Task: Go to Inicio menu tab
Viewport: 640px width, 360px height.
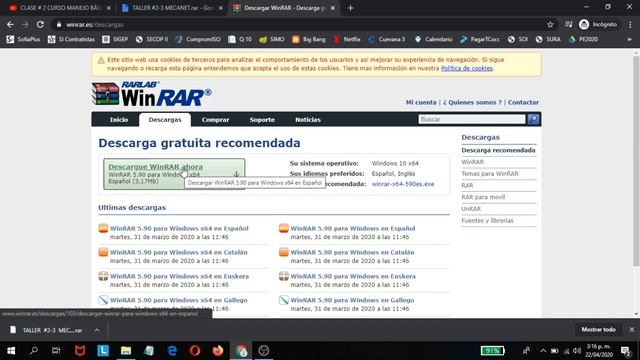Action: point(119,120)
